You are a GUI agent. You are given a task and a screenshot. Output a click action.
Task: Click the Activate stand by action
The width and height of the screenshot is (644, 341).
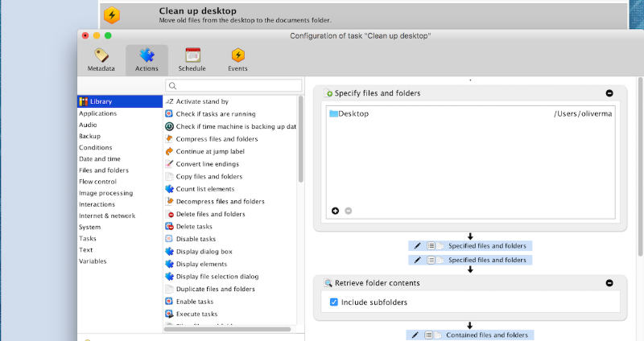pyautogui.click(x=202, y=101)
